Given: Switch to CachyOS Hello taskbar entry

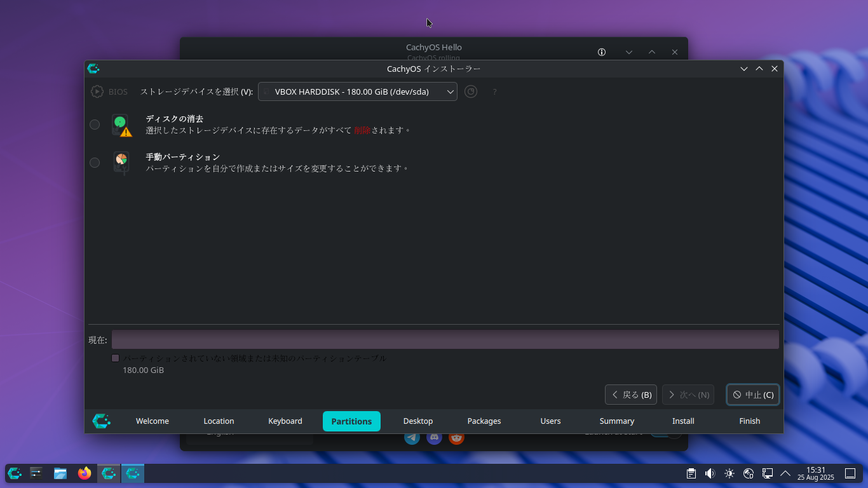Looking at the screenshot, I should click(x=109, y=473).
